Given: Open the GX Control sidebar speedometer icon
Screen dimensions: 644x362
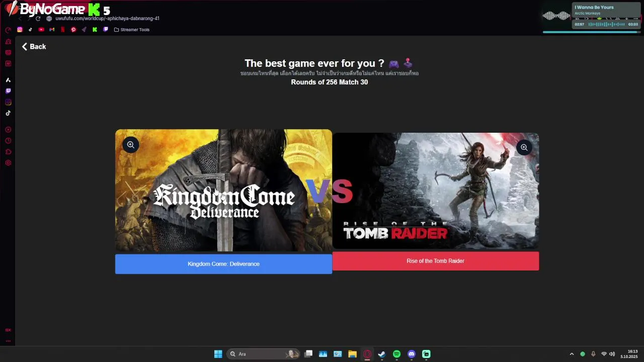Looking at the screenshot, I should point(8,30).
